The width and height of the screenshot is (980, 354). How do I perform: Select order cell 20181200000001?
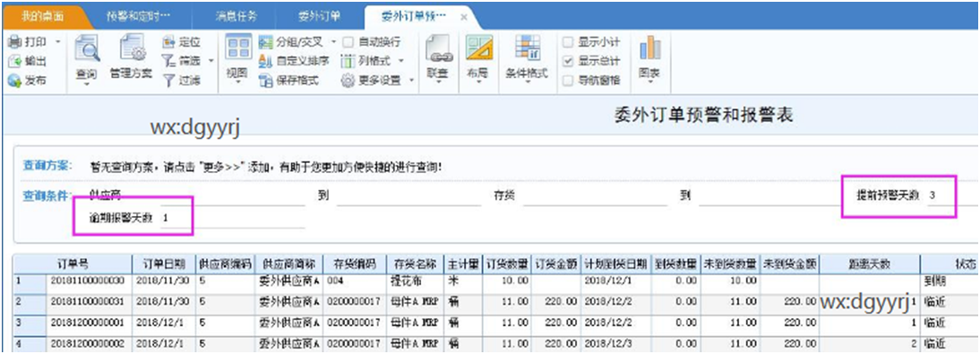88,323
